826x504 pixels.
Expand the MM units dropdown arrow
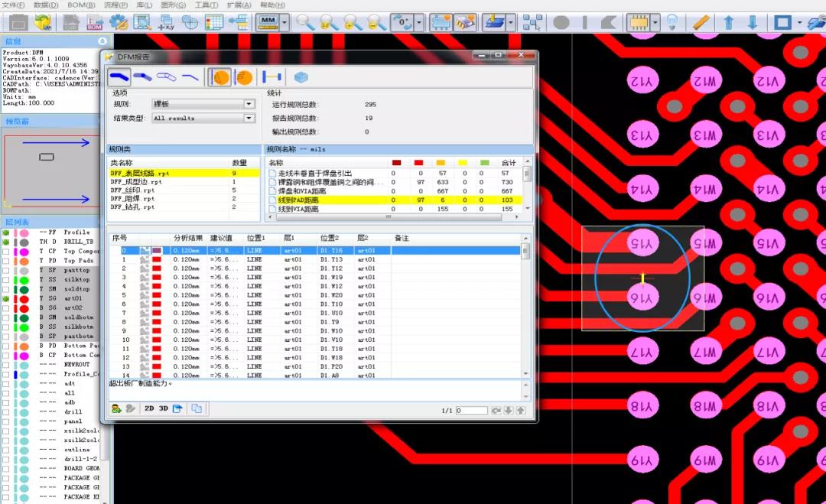click(285, 22)
